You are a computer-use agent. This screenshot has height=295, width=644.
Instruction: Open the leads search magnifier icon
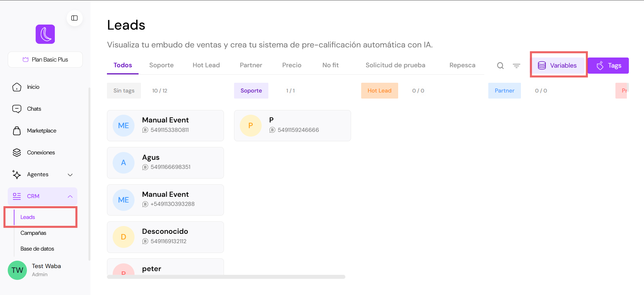coord(500,66)
